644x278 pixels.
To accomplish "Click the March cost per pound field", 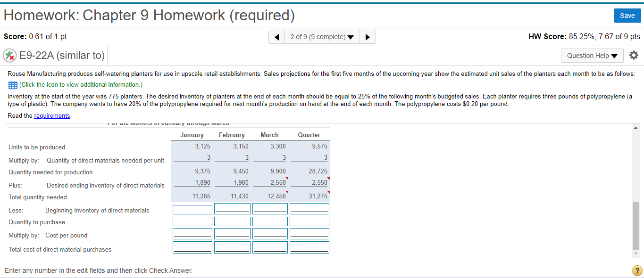I will [x=270, y=233].
